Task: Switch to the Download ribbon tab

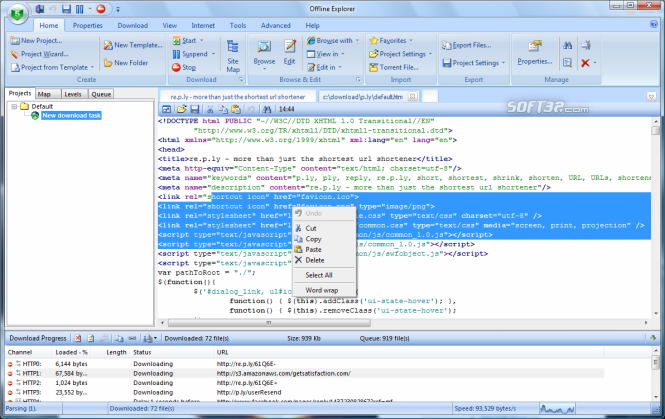Action: pyautogui.click(x=133, y=25)
